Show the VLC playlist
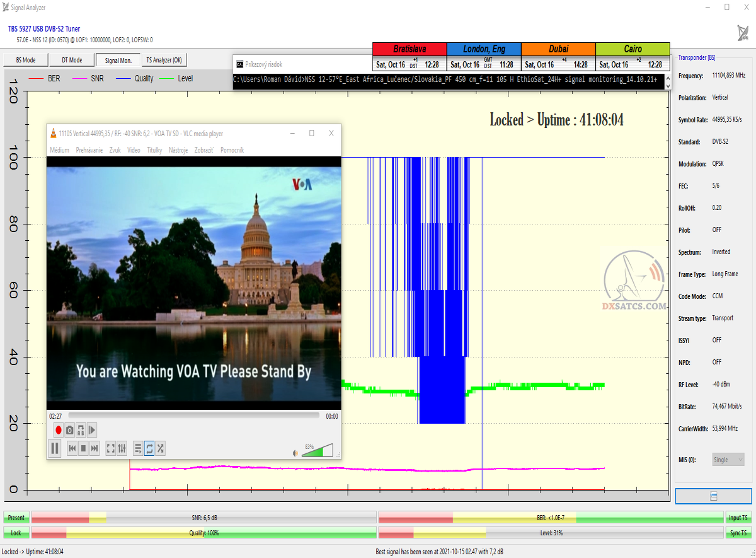 [x=138, y=448]
